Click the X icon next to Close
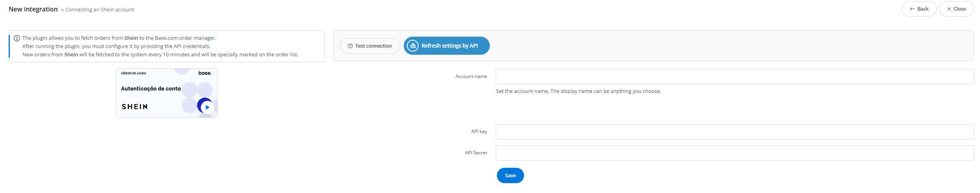Image resolution: width=980 pixels, height=193 pixels. point(949,9)
